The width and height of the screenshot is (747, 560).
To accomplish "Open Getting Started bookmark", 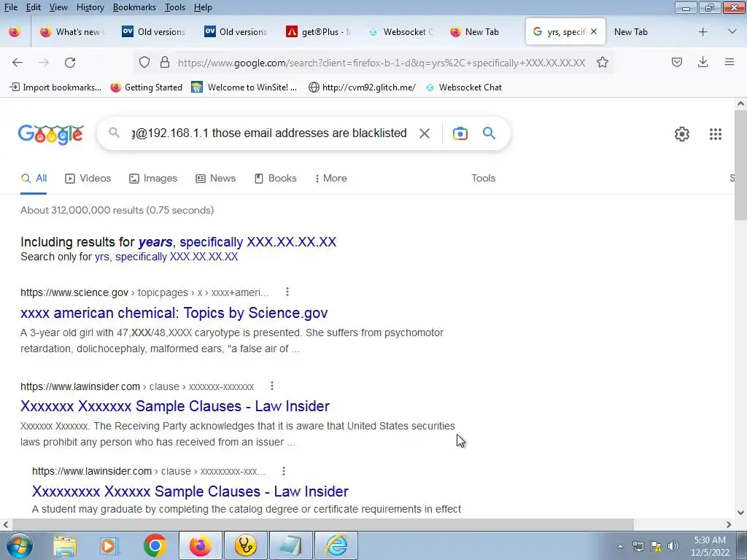I will 146,87.
